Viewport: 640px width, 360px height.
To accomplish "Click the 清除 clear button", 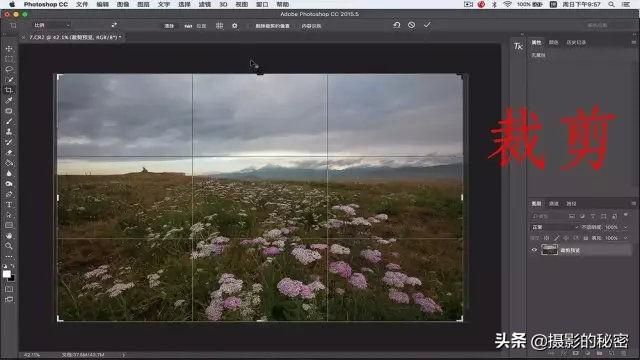I will pos(169,26).
